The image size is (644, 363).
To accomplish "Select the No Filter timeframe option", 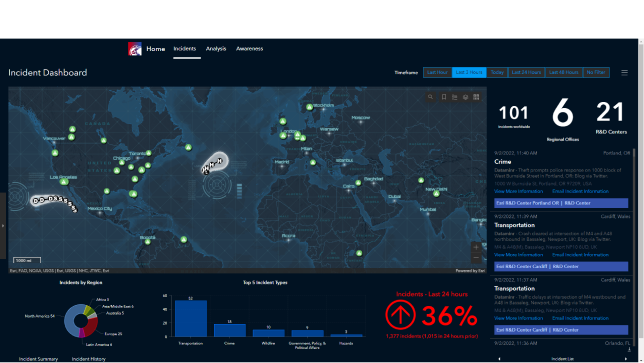I will pyautogui.click(x=596, y=72).
